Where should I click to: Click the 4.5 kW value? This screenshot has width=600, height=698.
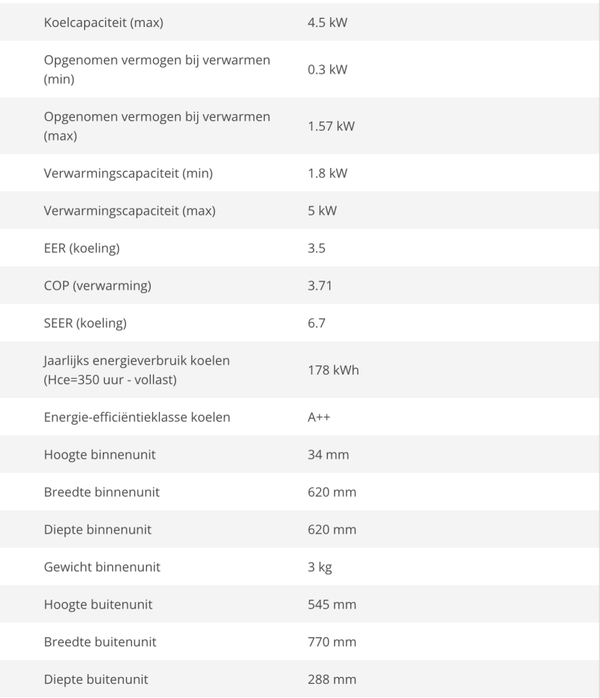(x=327, y=22)
